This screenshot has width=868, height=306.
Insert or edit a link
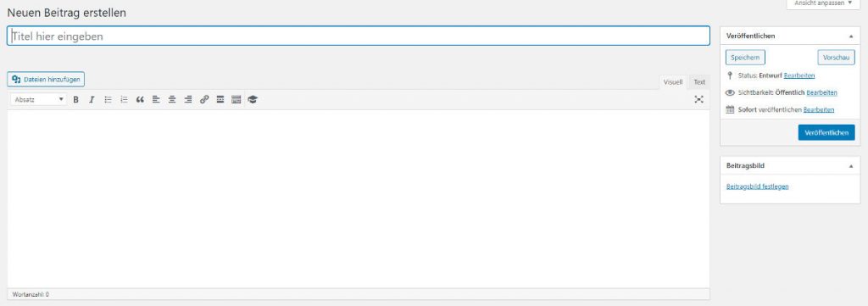point(204,100)
